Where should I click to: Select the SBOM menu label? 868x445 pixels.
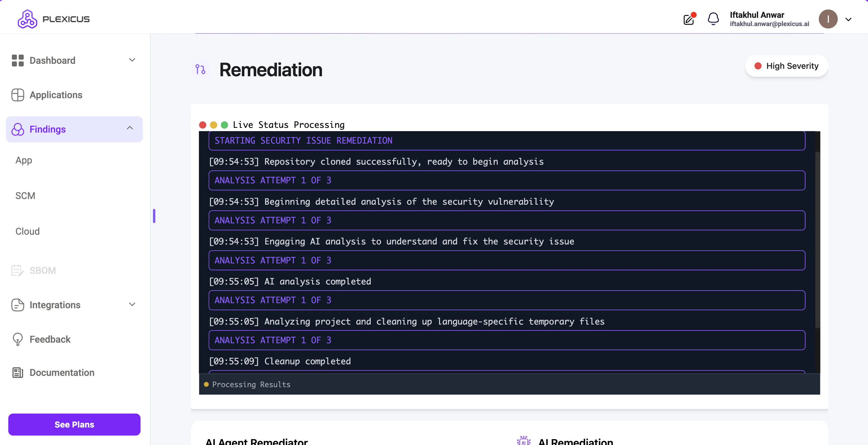pyautogui.click(x=43, y=270)
